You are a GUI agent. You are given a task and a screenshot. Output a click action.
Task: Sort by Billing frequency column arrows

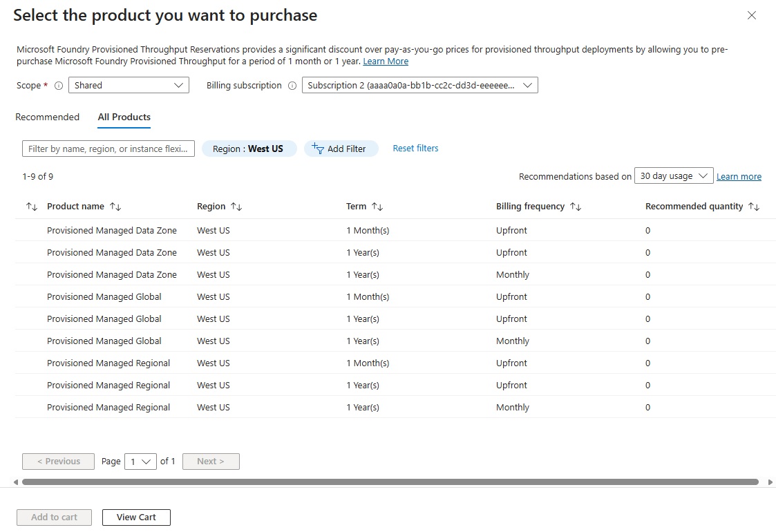(576, 207)
